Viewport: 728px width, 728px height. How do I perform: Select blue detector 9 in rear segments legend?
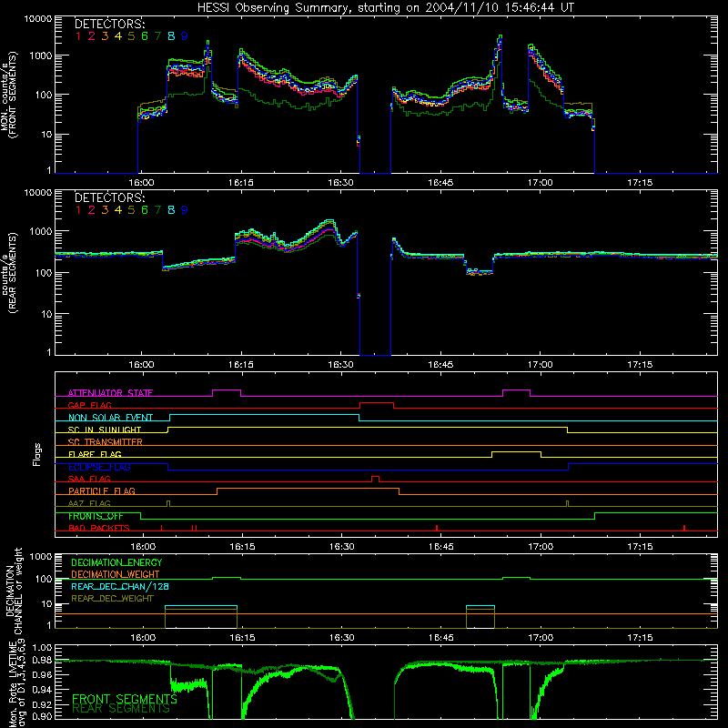point(185,210)
